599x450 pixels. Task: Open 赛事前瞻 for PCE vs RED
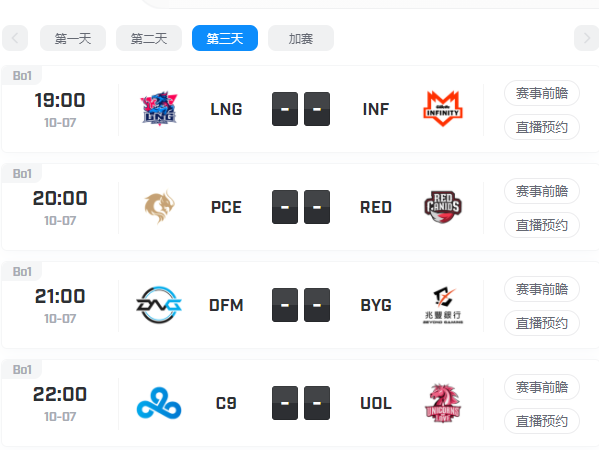542,191
